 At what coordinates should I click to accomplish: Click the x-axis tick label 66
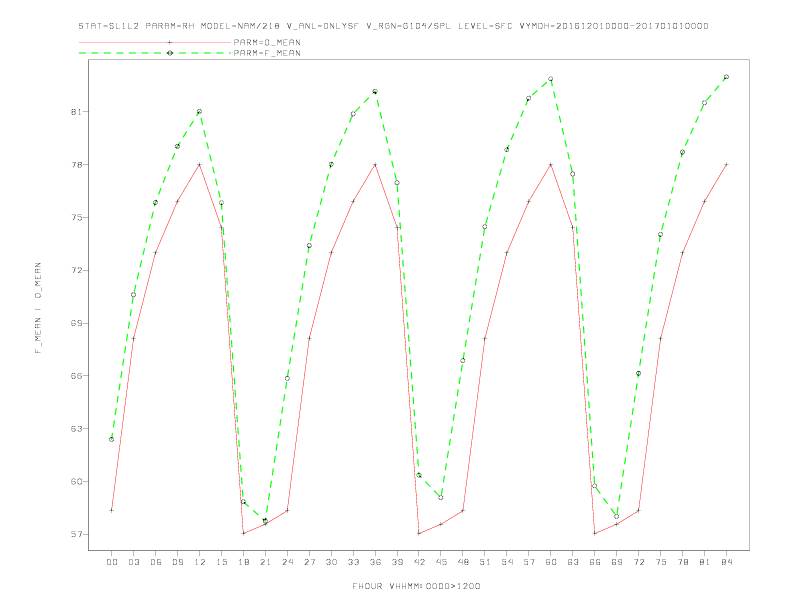point(595,562)
